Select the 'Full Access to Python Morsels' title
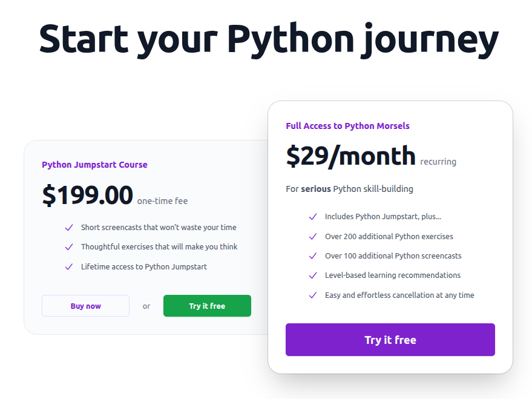The height and width of the screenshot is (399, 532). (347, 126)
